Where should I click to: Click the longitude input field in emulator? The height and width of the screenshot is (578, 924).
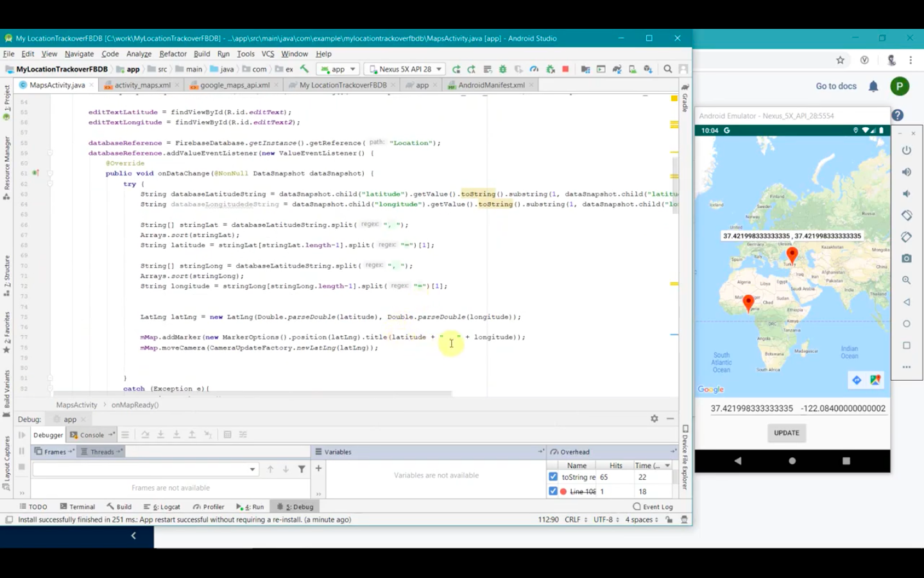click(843, 408)
